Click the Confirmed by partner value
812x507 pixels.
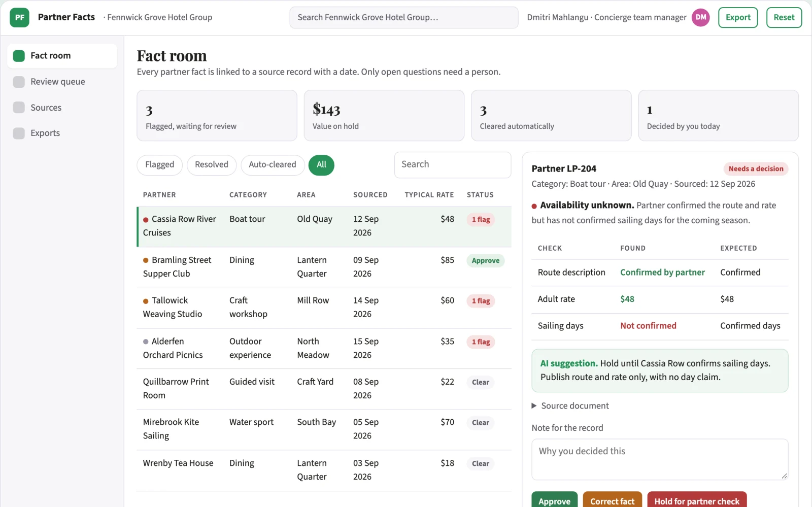coord(662,273)
